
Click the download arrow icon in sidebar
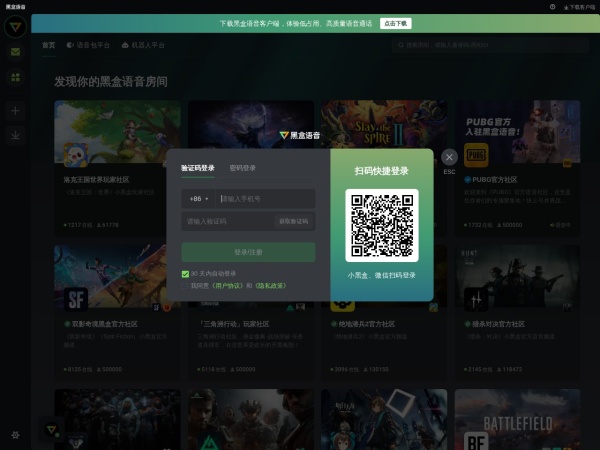[x=15, y=135]
